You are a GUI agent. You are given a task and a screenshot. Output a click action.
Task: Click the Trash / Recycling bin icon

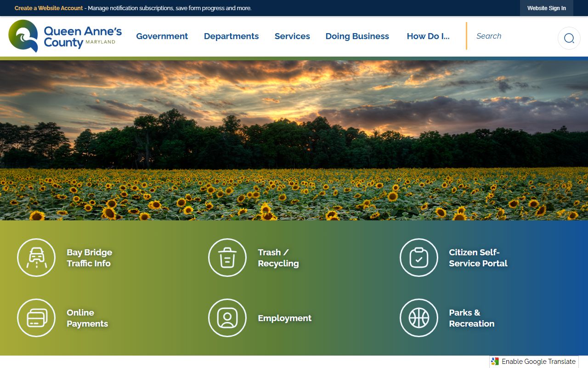[x=227, y=258]
